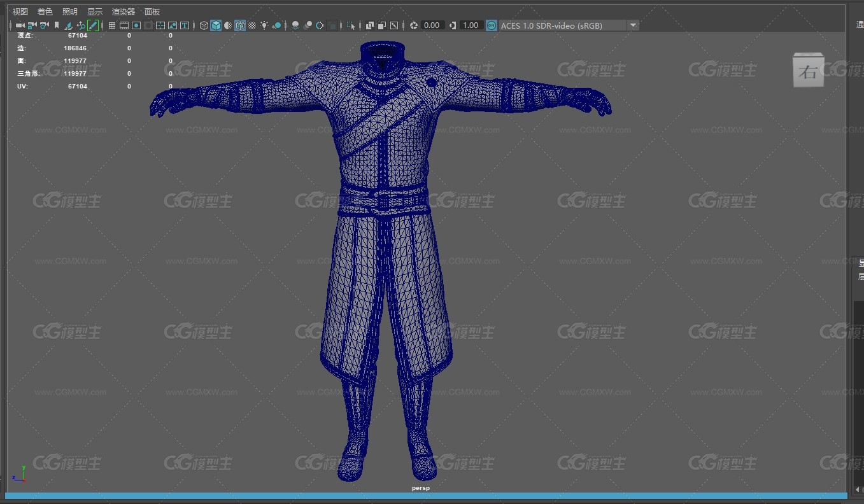Open the 着色 menu

(45, 11)
